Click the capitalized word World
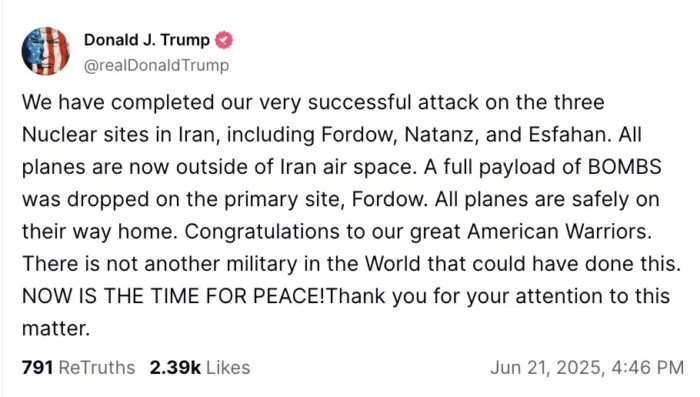 pyautogui.click(x=393, y=263)
